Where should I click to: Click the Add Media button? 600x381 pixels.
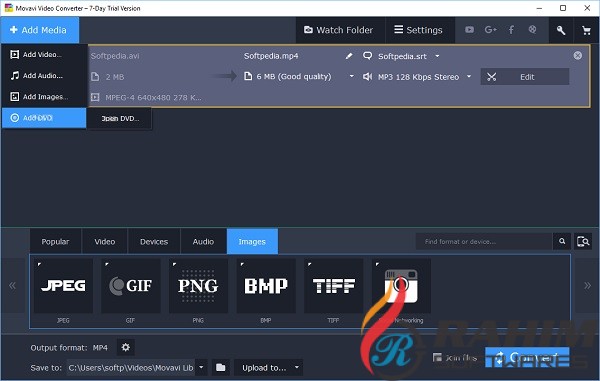point(39,30)
